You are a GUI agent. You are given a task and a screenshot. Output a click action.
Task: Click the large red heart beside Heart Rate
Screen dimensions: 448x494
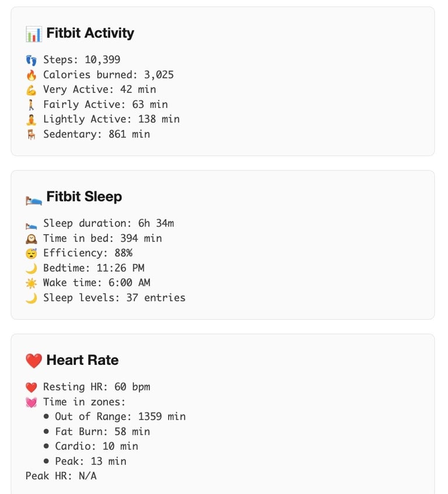tap(34, 361)
